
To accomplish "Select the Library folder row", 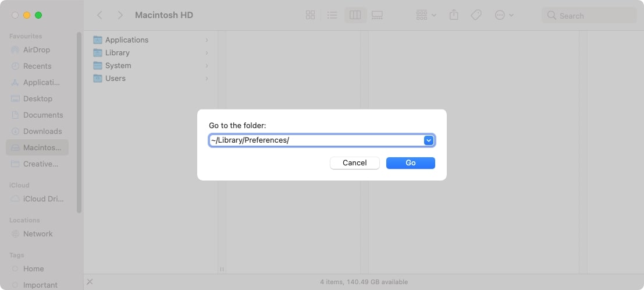I will 151,52.
